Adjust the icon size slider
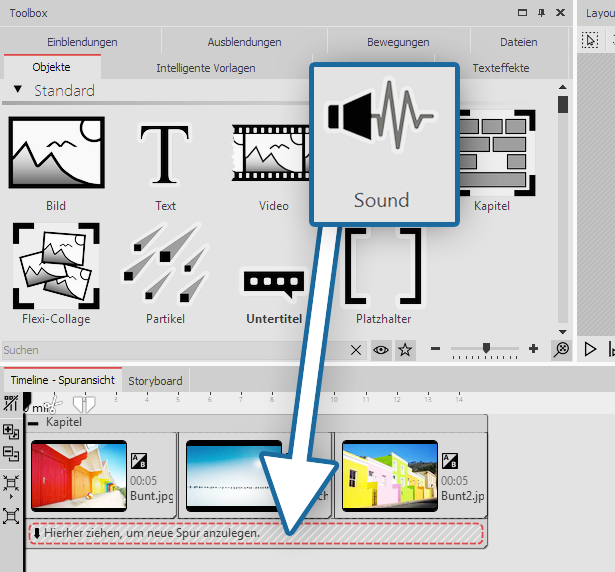Image resolution: width=615 pixels, height=572 pixels. (486, 349)
